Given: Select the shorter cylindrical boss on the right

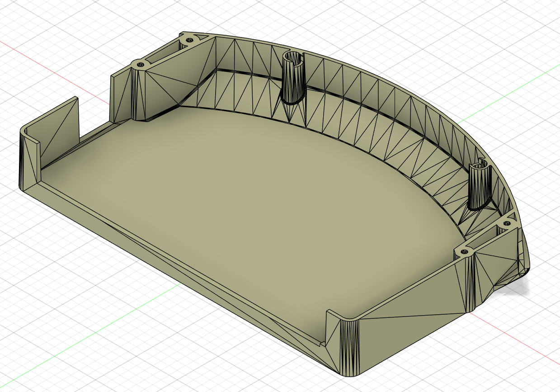Looking at the screenshot, I should (x=479, y=185).
